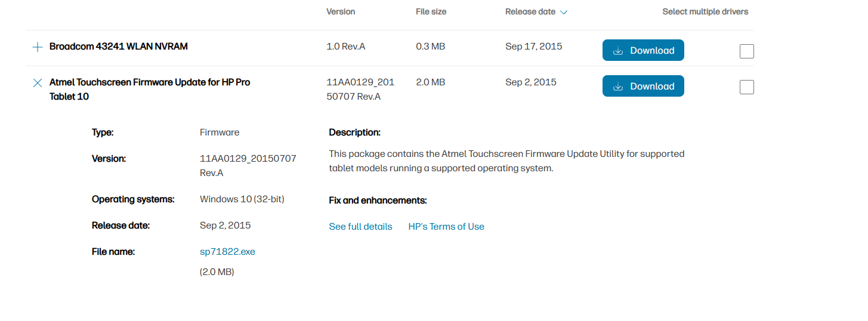Click Atmel Touchscreen Firmware Update title text
The width and height of the screenshot is (868, 321).
point(150,89)
